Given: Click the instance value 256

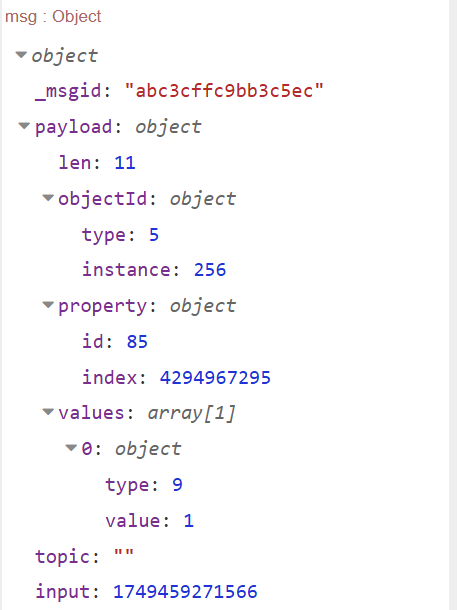Looking at the screenshot, I should 210,270.
